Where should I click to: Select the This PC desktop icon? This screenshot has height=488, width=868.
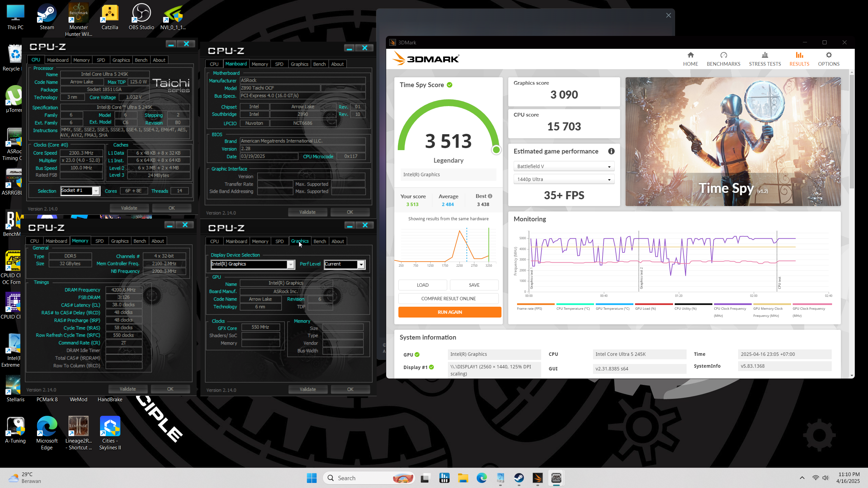click(x=16, y=17)
